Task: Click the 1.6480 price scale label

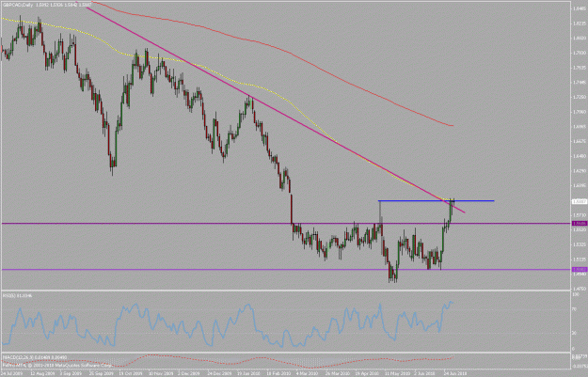Action: click(x=580, y=155)
